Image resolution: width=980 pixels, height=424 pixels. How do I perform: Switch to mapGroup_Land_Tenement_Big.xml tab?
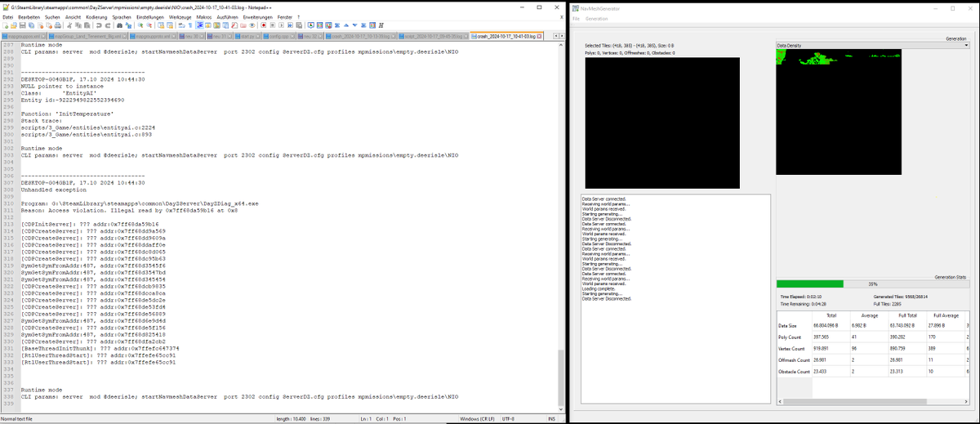(87, 36)
